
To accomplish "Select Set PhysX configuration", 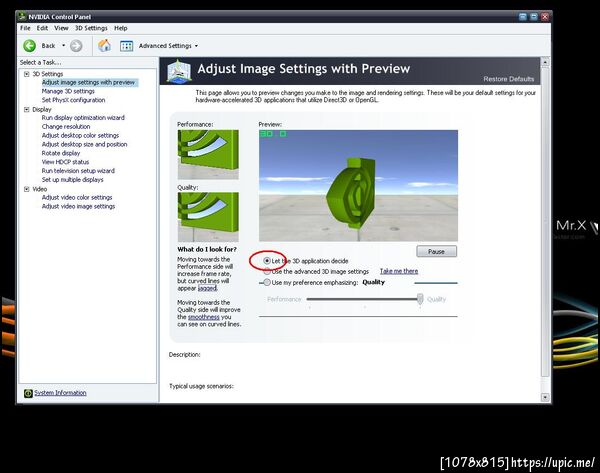I will tap(73, 100).
